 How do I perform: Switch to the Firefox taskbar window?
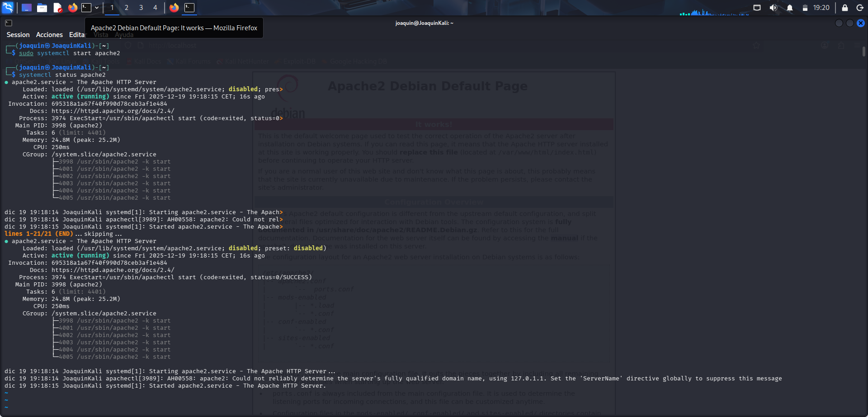[174, 8]
